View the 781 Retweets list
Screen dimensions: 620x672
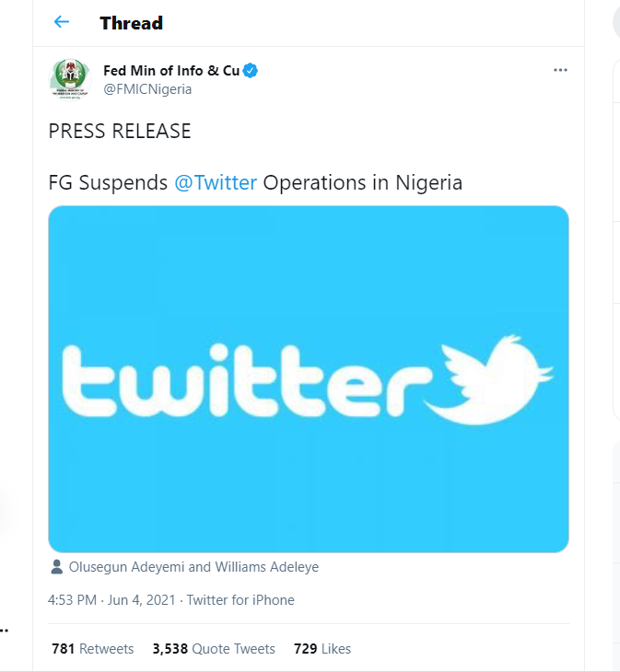point(92,649)
